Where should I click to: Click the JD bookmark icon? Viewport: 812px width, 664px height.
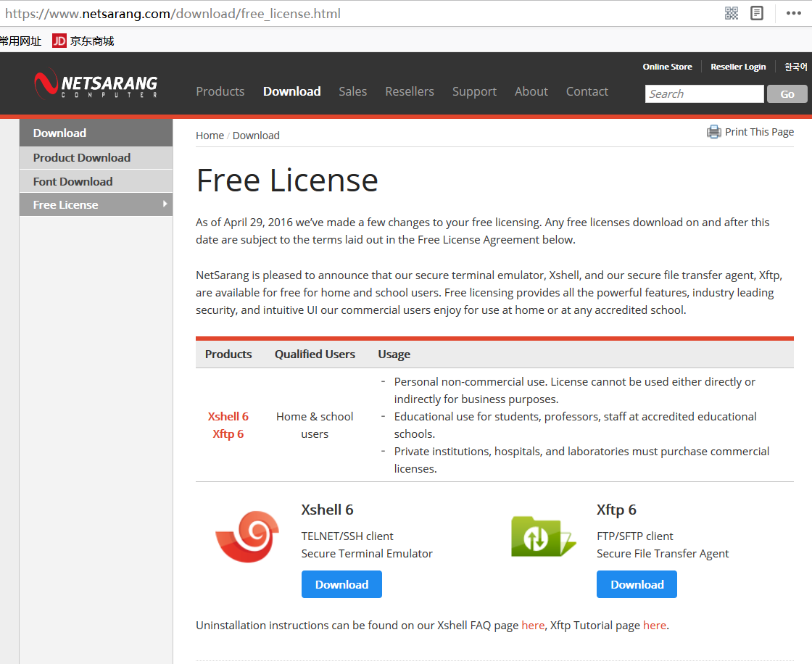tap(59, 41)
